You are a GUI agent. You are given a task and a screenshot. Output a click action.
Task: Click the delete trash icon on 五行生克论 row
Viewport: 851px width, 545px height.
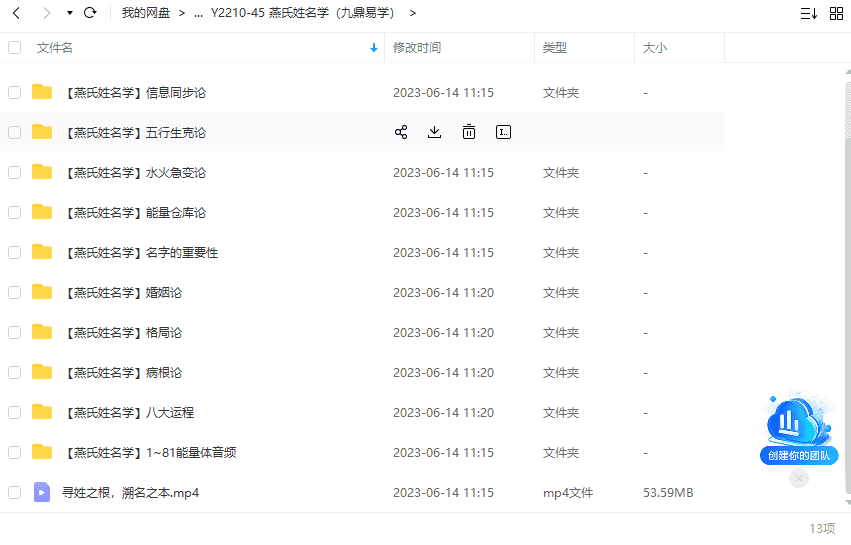[x=469, y=132]
